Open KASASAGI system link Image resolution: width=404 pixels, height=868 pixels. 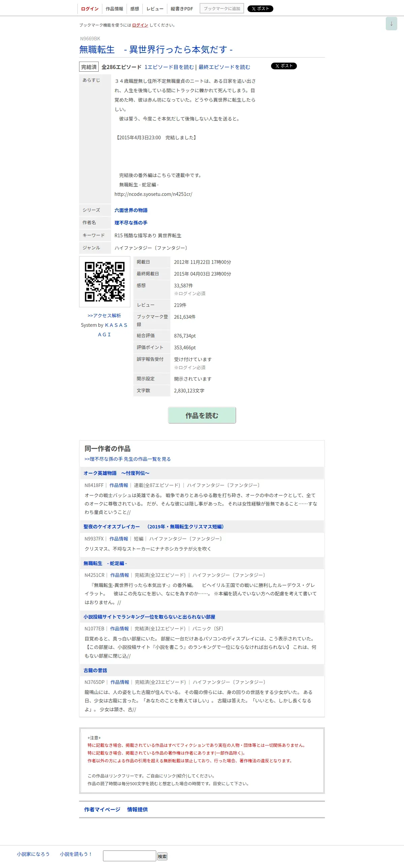tap(116, 330)
